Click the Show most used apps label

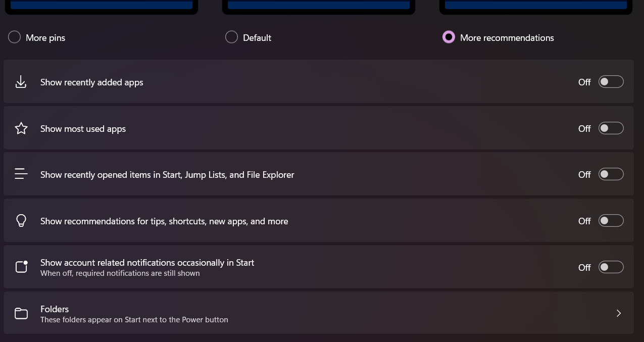coord(83,129)
